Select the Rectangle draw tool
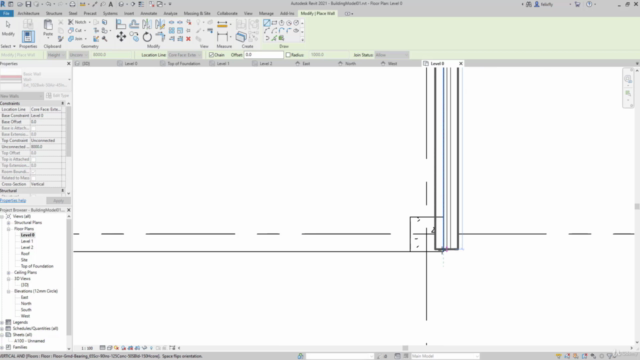Image resolution: width=640 pixels, height=360 pixels. [274, 23]
